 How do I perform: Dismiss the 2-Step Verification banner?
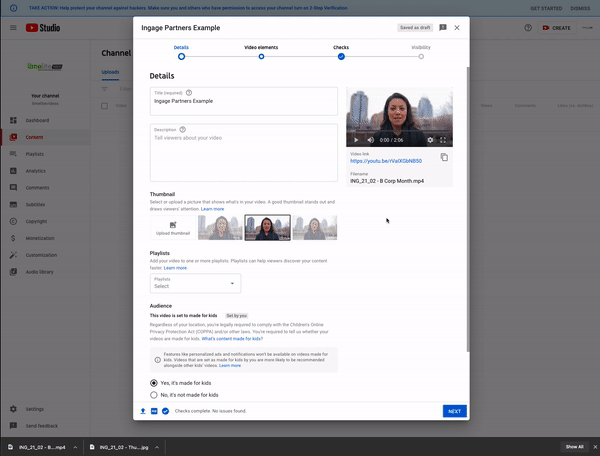point(580,8)
